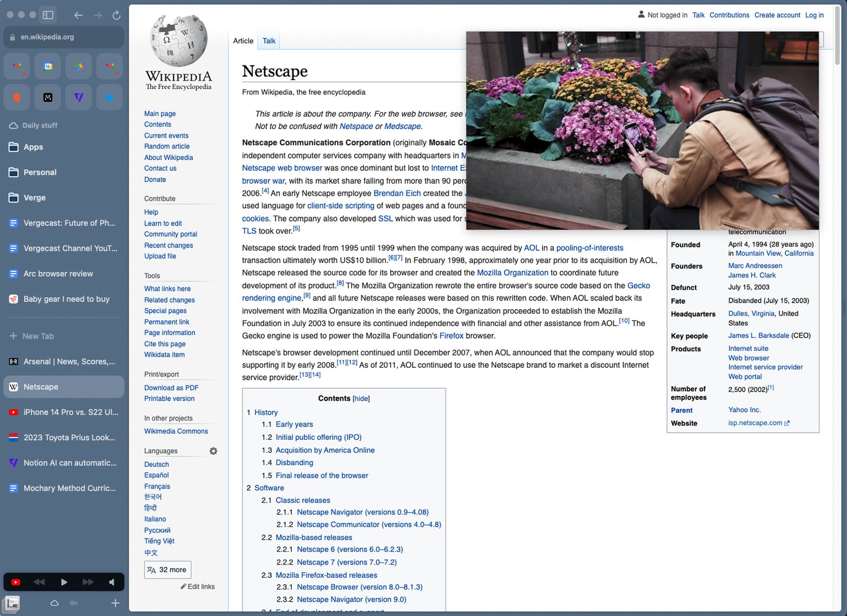Go back using the left arrow

coord(78,15)
